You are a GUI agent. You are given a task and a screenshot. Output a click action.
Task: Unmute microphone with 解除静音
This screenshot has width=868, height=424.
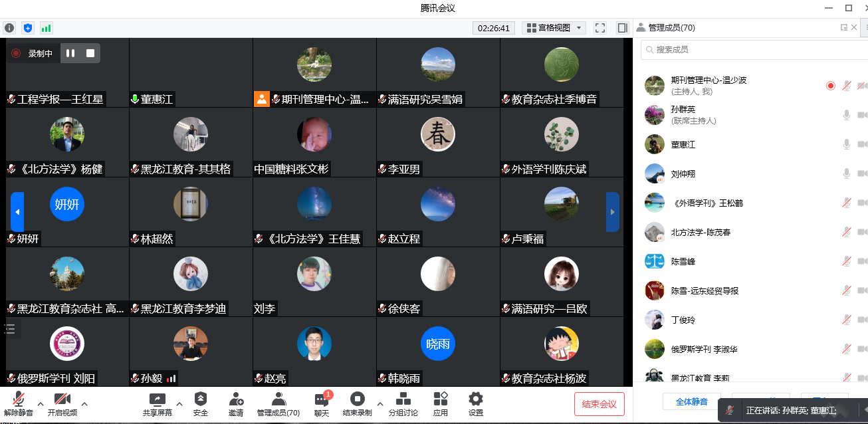18,404
